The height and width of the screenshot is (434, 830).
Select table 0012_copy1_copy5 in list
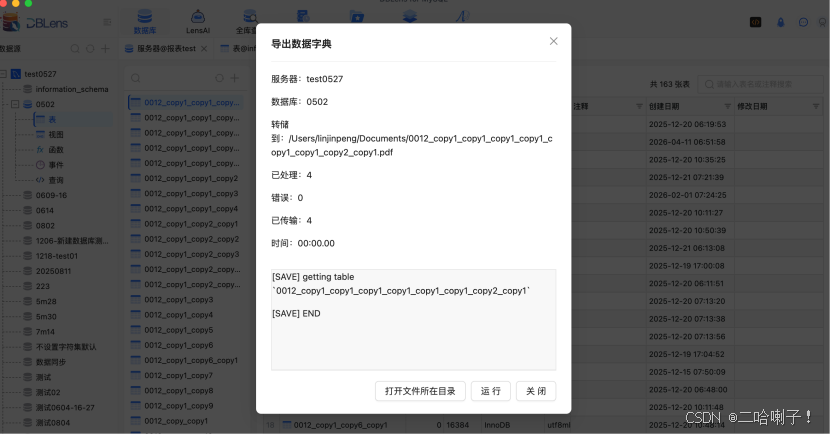(x=179, y=330)
